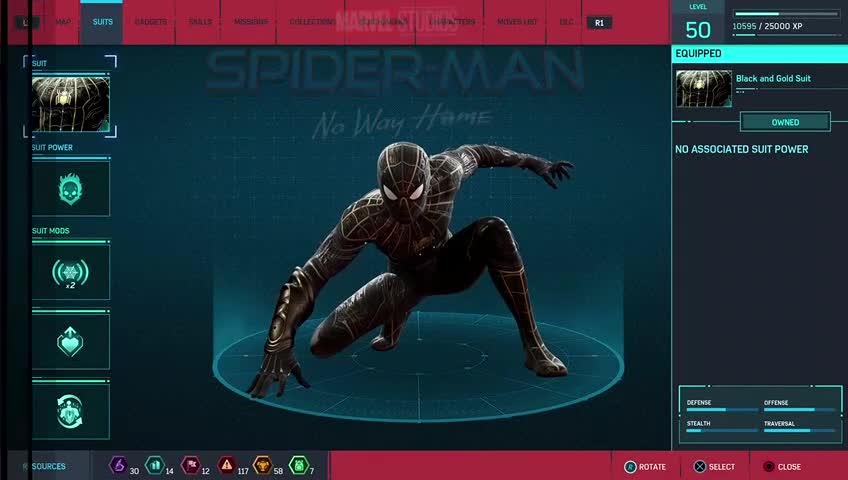Click the Rotate stick prompt icon
The image size is (848, 480).
point(630,466)
